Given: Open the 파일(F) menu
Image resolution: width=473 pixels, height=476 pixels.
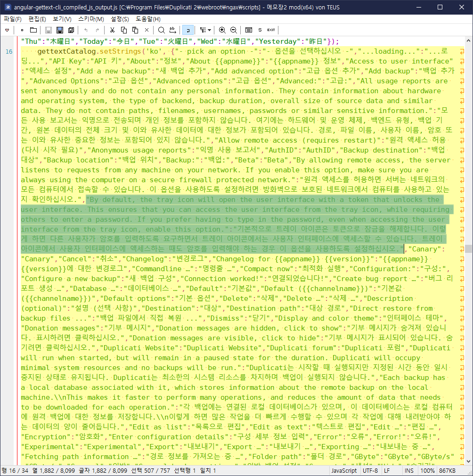Looking at the screenshot, I should pos(12,19).
